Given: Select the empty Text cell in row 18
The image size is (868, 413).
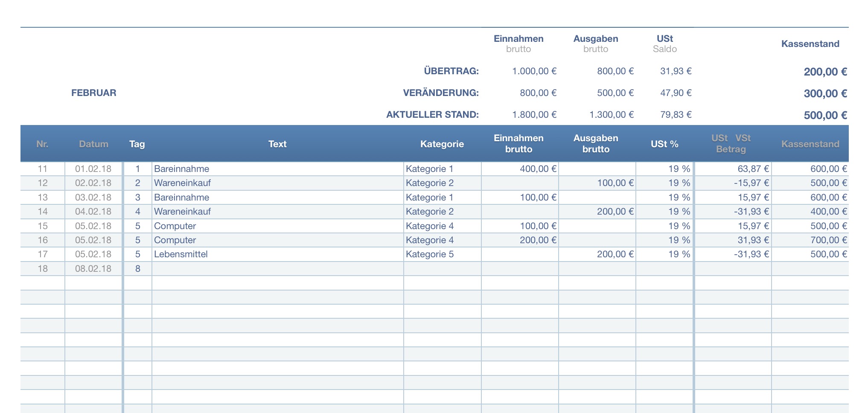Looking at the screenshot, I should [277, 268].
